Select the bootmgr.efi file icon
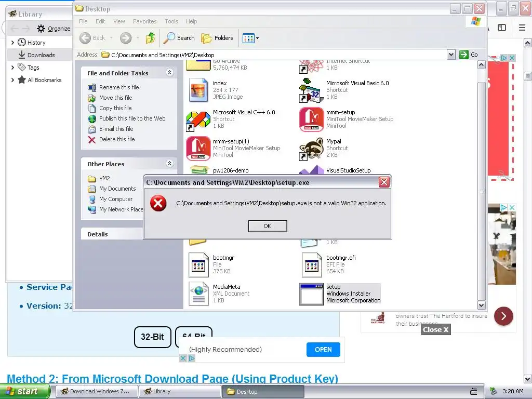 pyautogui.click(x=312, y=265)
